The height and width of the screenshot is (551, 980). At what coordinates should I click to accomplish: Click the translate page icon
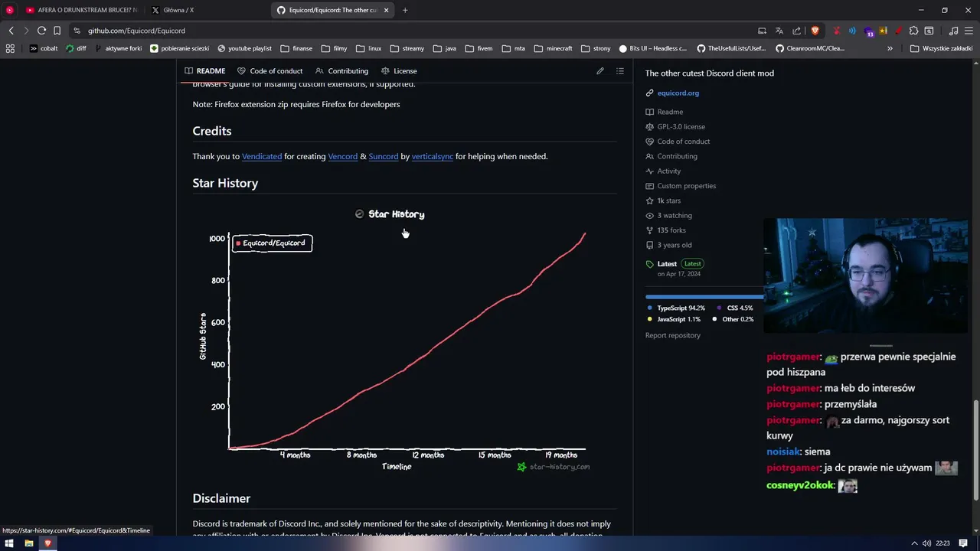[x=779, y=31]
